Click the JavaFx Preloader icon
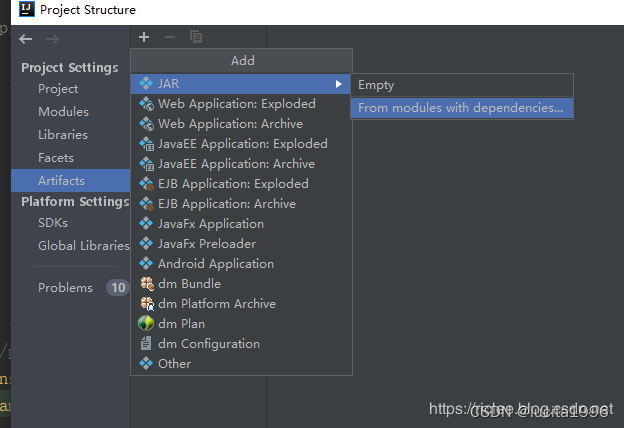Viewport: 624px width, 428px height. [x=146, y=243]
